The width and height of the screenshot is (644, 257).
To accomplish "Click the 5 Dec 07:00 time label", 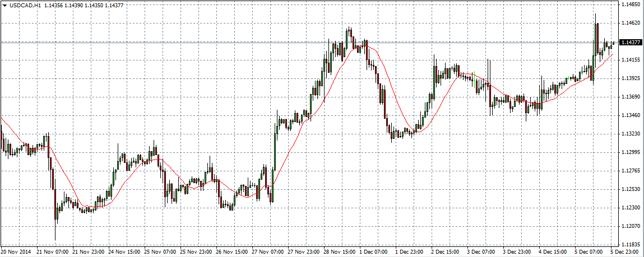I will click(x=588, y=251).
